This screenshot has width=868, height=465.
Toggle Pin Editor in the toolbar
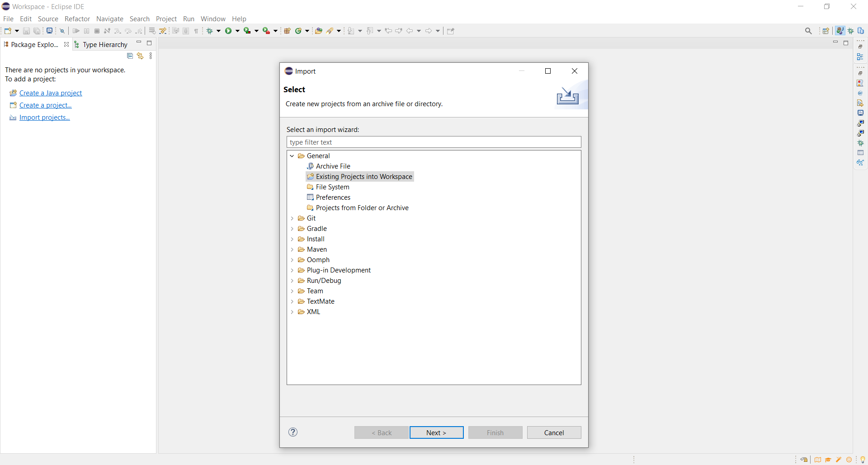450,31
